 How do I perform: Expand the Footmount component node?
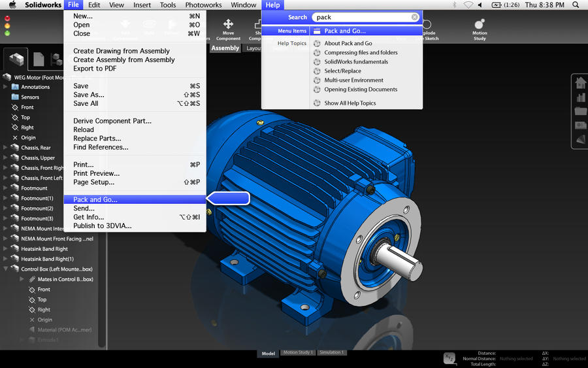(5, 188)
